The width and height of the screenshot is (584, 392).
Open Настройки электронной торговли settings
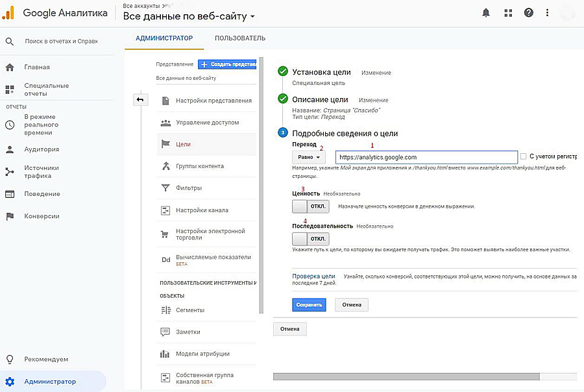(210, 235)
